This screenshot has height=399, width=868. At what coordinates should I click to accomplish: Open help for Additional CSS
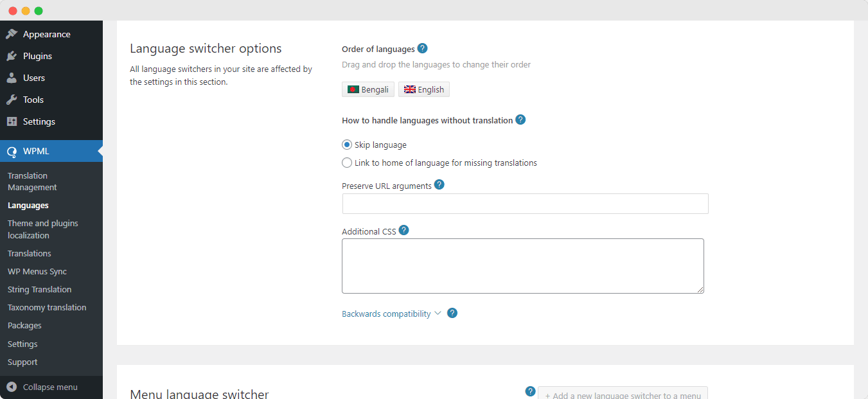pyautogui.click(x=404, y=230)
